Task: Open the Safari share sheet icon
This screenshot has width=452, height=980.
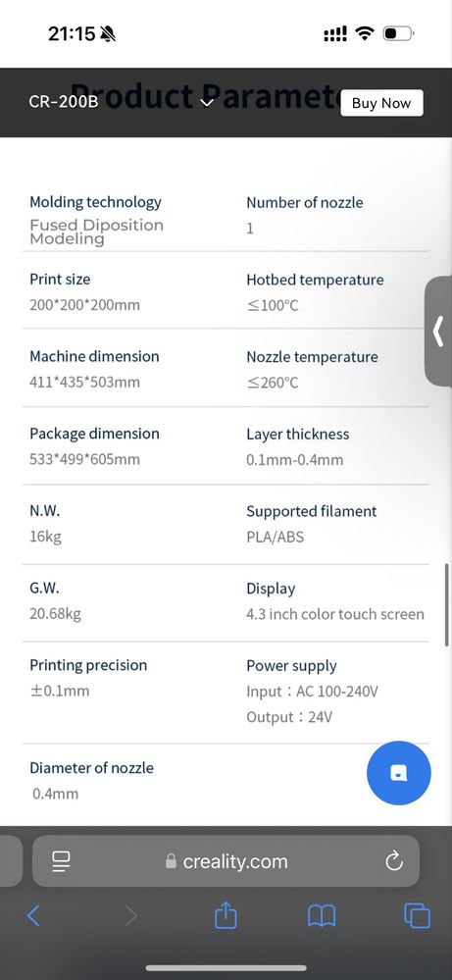Action: [x=226, y=915]
